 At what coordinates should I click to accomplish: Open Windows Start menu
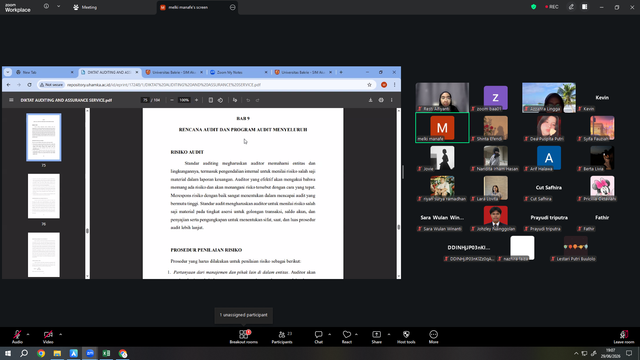tap(8, 353)
